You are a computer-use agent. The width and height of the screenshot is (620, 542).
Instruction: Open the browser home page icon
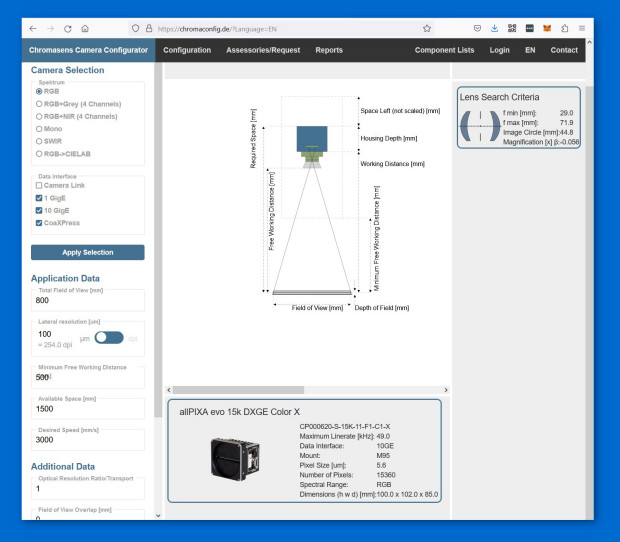pyautogui.click(x=85, y=28)
